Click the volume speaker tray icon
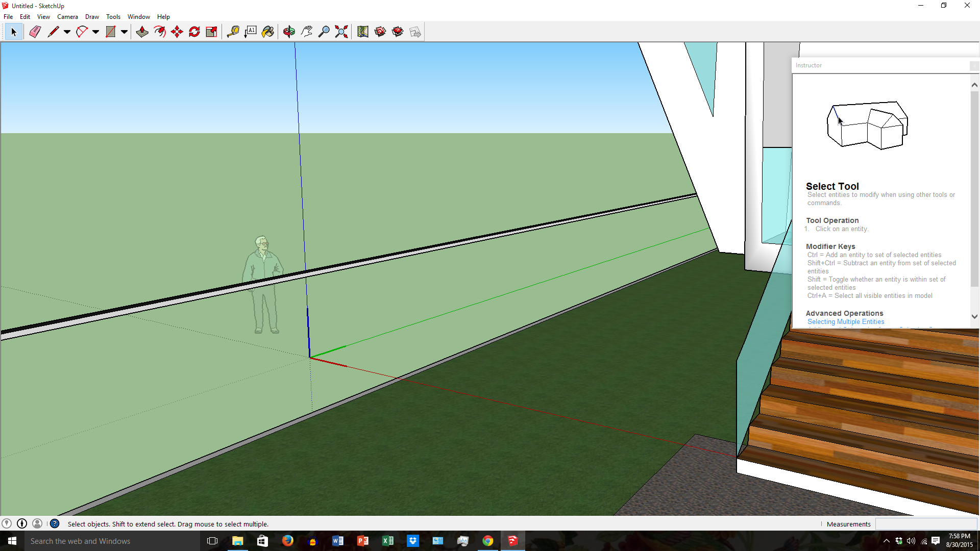The width and height of the screenshot is (980, 551). [911, 541]
